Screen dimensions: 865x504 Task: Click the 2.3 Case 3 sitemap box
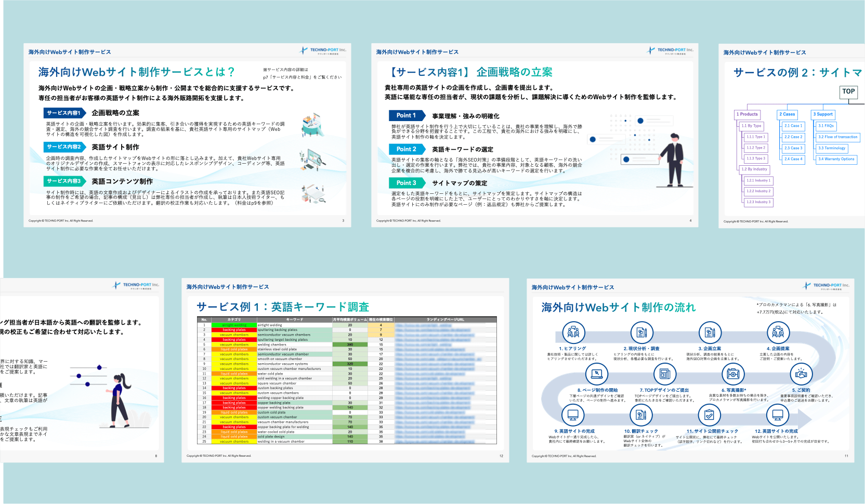point(793,148)
